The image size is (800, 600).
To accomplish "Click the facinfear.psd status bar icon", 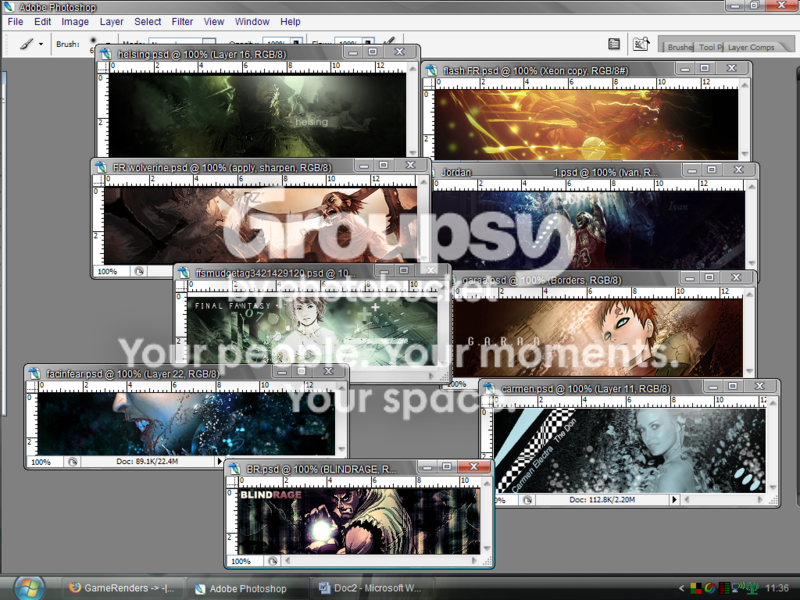I will click(x=72, y=462).
